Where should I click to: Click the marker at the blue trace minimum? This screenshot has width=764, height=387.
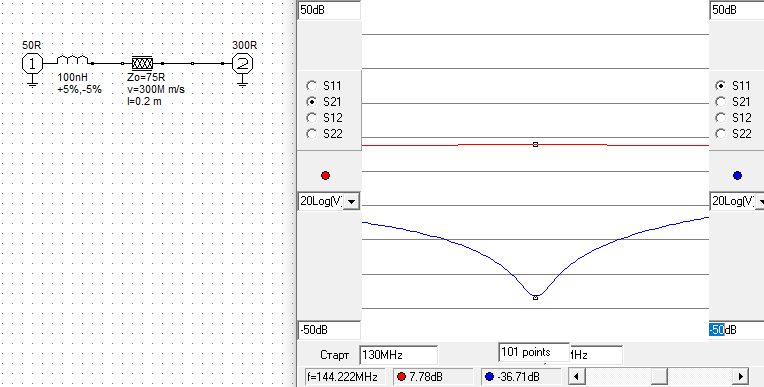tap(535, 297)
